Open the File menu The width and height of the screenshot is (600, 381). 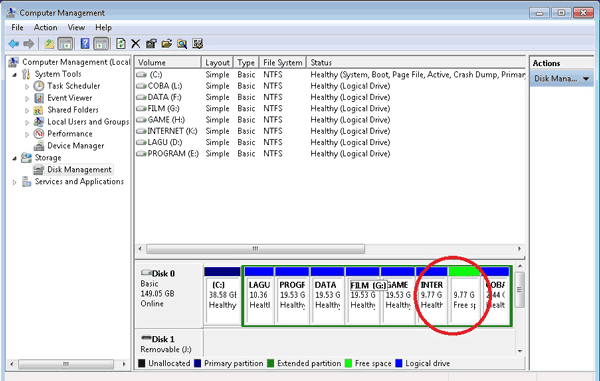17,28
